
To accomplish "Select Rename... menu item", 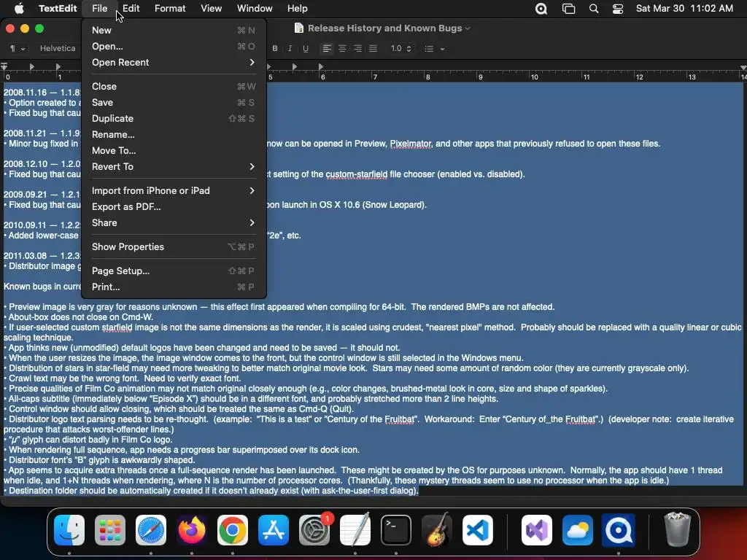I will point(174,135).
